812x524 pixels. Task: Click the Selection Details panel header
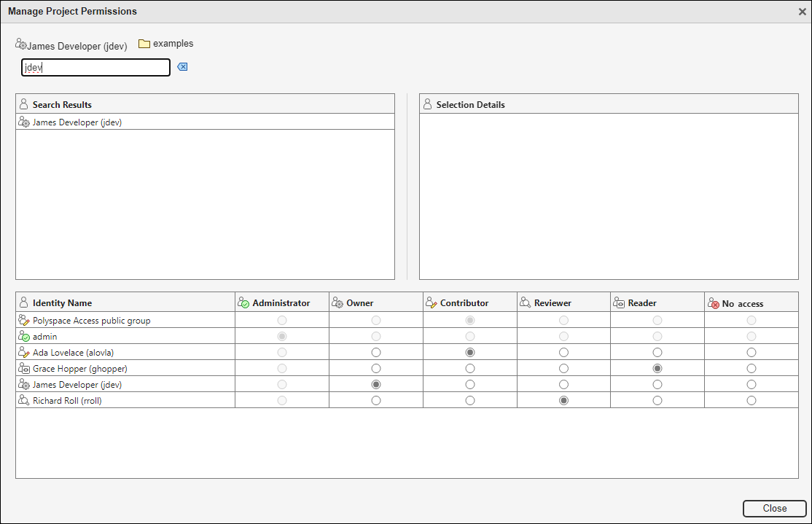[x=470, y=105]
